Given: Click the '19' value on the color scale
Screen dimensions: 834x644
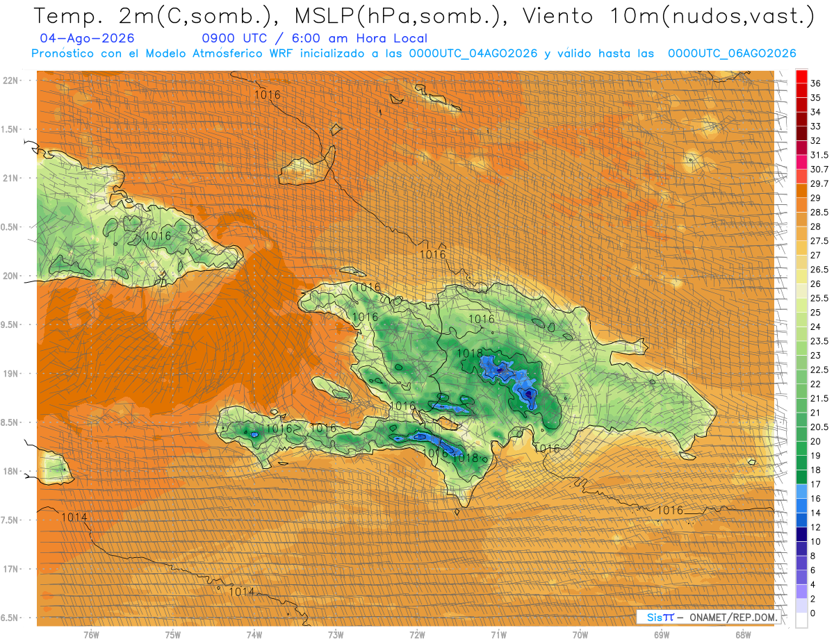Looking at the screenshot, I should [815, 456].
